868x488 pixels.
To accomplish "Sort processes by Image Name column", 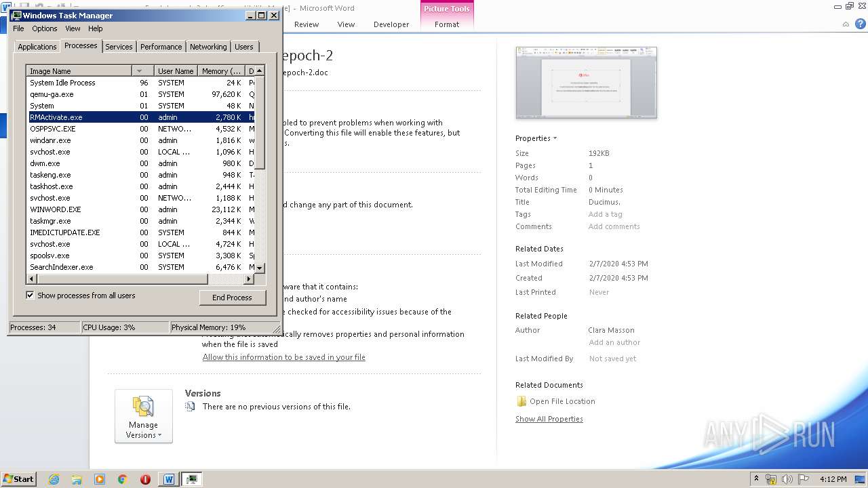I will tap(79, 70).
